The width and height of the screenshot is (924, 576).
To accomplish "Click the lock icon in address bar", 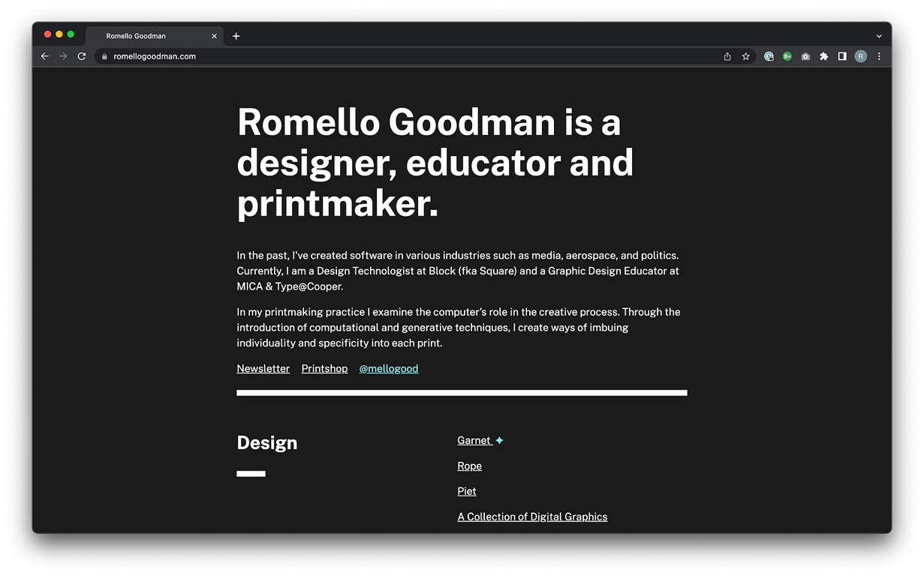I will pos(105,56).
